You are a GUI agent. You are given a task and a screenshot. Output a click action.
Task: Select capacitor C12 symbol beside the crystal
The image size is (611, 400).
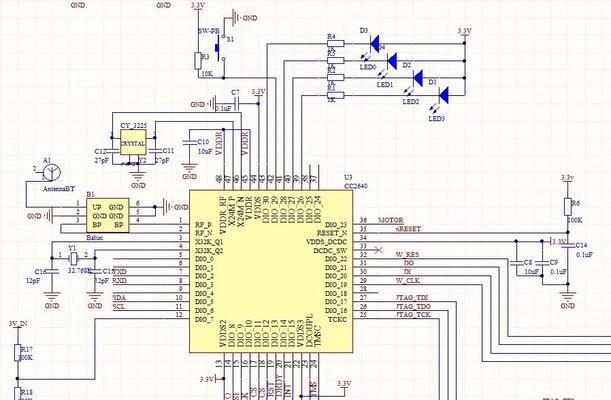tap(113, 150)
